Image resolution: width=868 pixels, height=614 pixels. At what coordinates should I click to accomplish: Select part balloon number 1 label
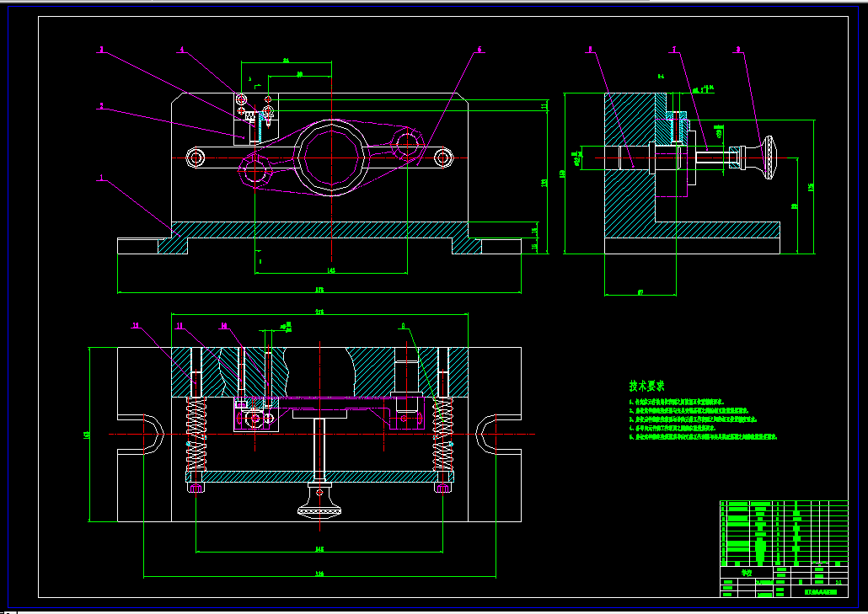point(101,178)
